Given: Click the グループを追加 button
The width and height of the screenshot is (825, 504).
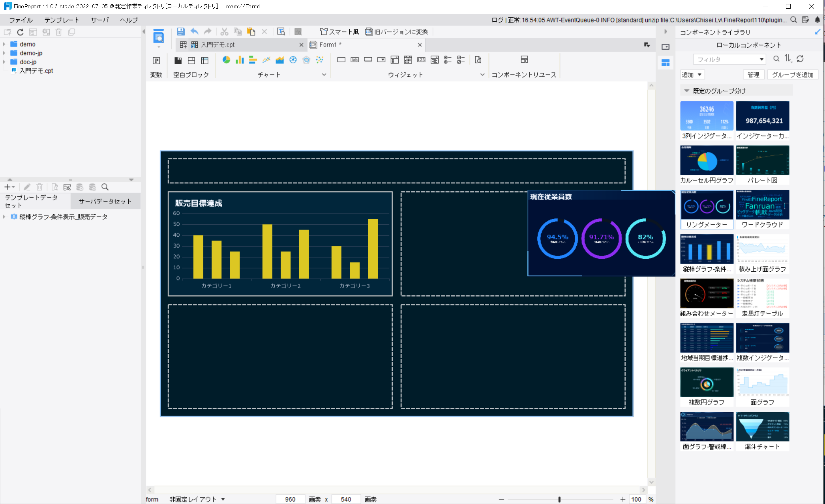Looking at the screenshot, I should 792,75.
